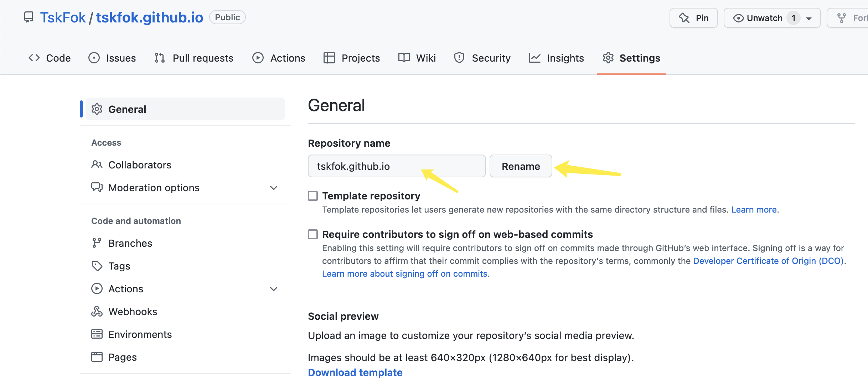
Task: Enable the Template repository checkbox
Action: tap(313, 196)
